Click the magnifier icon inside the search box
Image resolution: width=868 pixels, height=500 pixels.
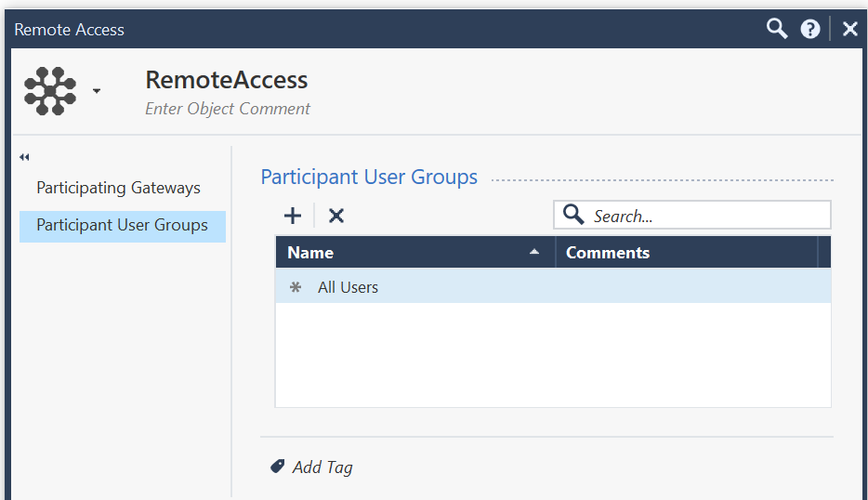[x=574, y=216]
